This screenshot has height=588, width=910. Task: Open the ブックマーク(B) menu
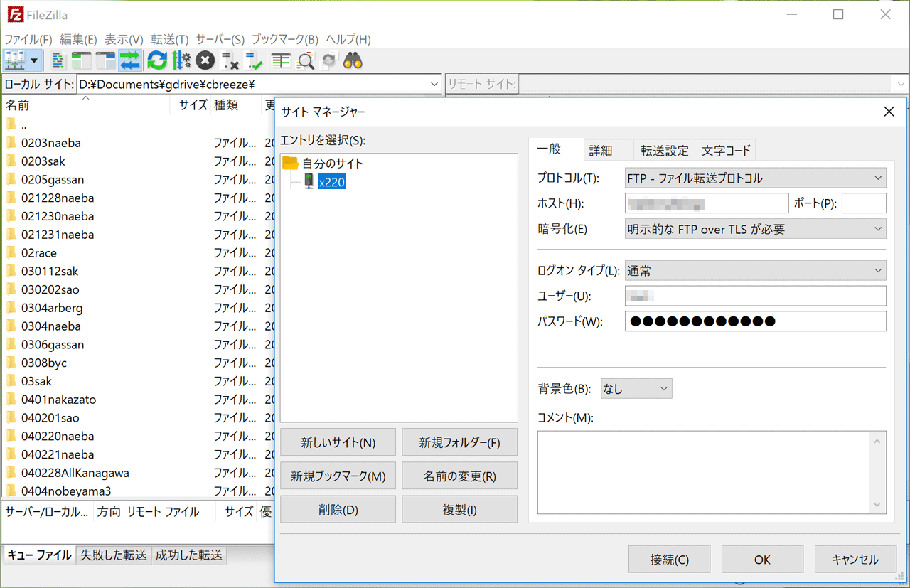tap(285, 40)
